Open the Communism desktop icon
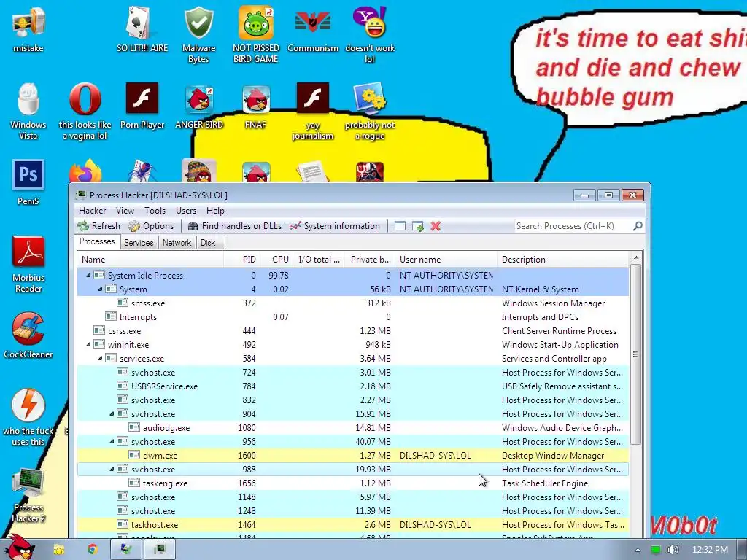 point(313,28)
